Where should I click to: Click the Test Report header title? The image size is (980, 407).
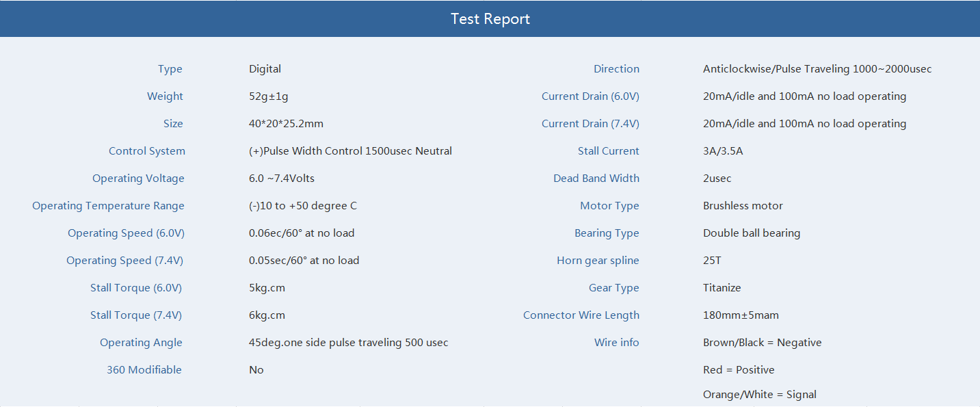point(490,19)
